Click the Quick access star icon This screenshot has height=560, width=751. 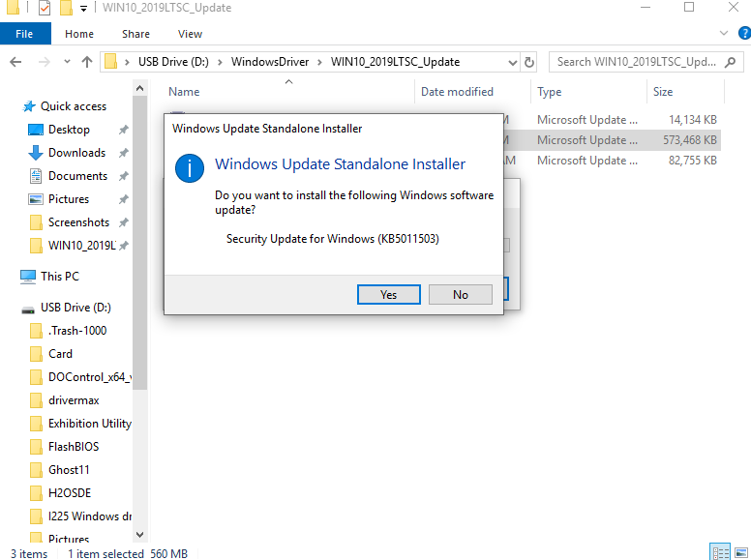point(29,106)
